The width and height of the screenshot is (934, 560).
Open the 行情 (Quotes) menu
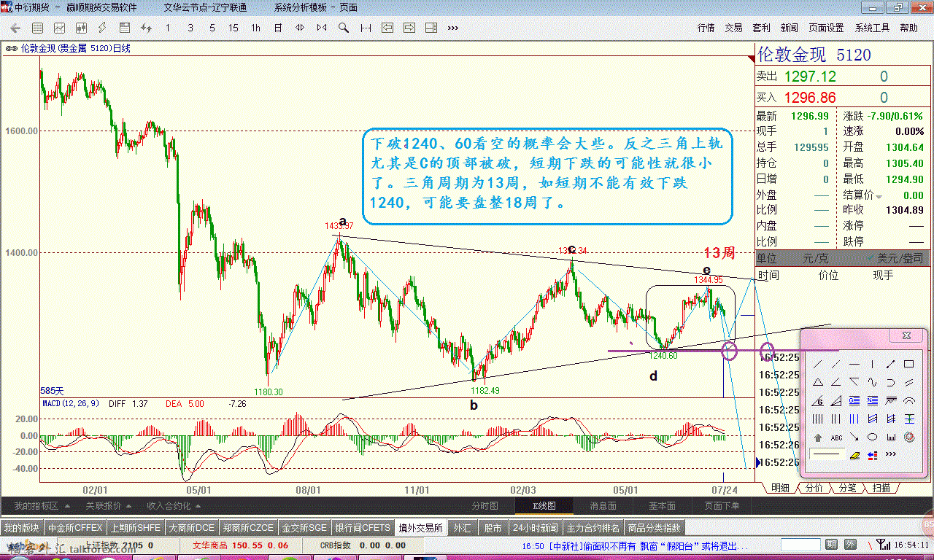(706, 28)
